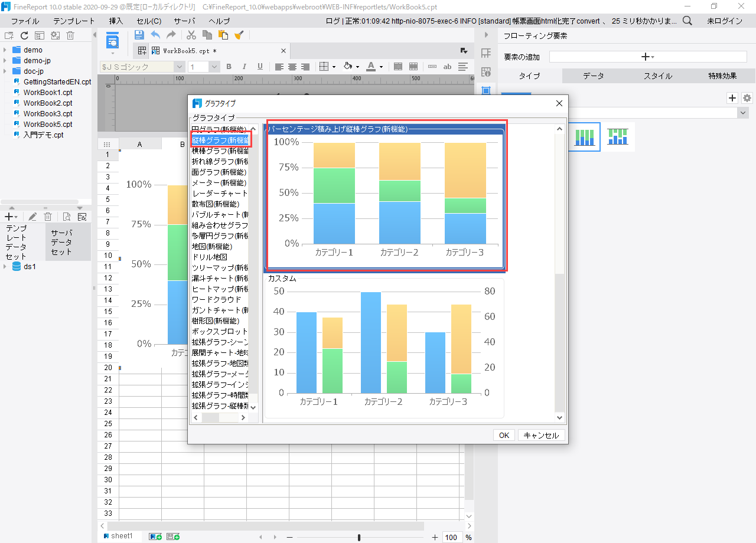756x543 pixels.
Task: Click the save template icon
Action: click(139, 35)
